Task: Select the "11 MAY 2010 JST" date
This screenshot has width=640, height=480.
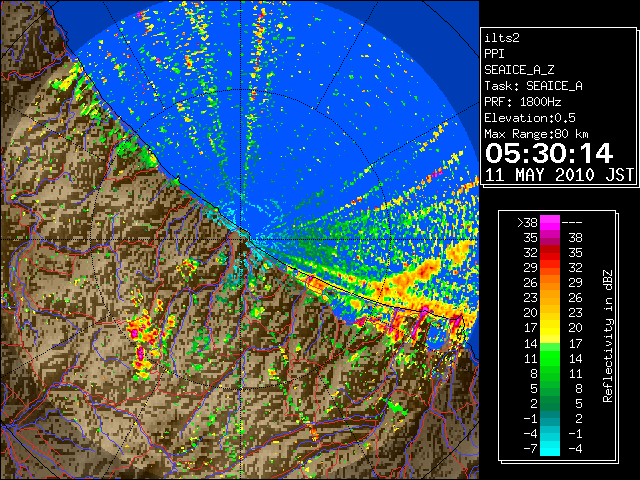Action: pos(559,175)
